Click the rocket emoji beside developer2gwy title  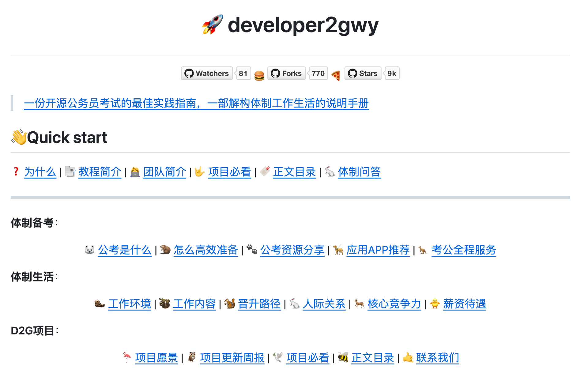[x=213, y=24]
